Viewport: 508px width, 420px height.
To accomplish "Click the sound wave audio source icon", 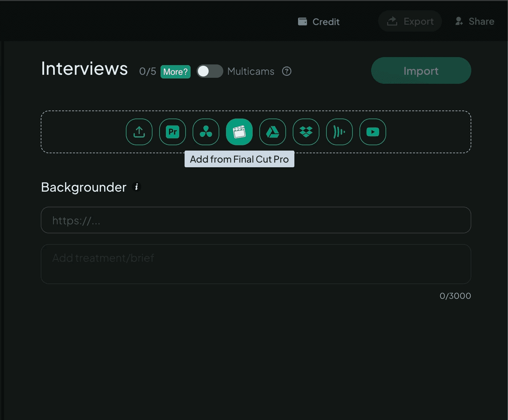I will pos(339,132).
